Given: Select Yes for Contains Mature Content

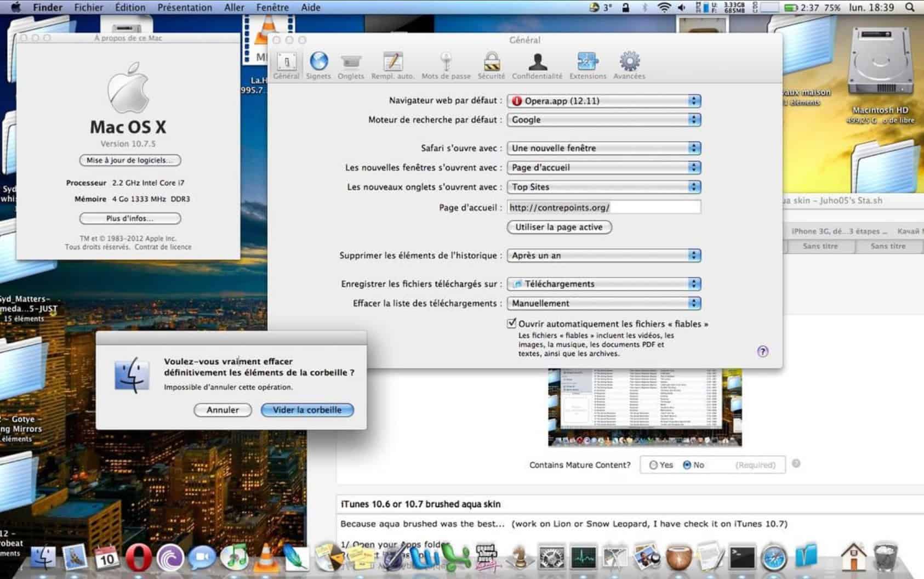Looking at the screenshot, I should [653, 464].
